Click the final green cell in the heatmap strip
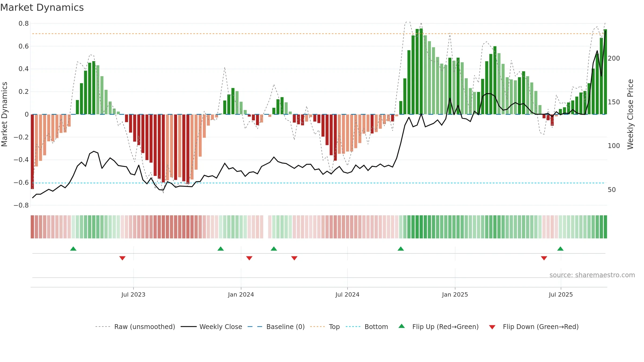The image size is (644, 362). pyautogui.click(x=605, y=227)
